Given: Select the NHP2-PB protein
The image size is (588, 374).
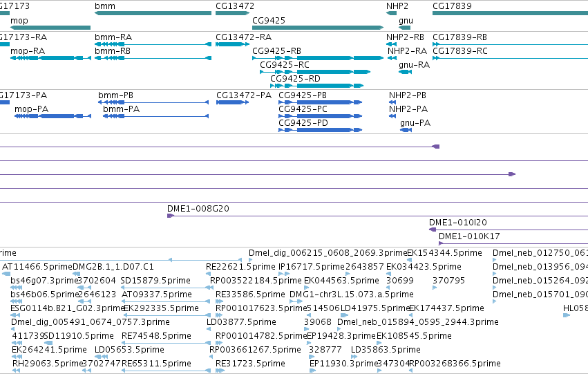Looking at the screenshot, I should pyautogui.click(x=392, y=102).
